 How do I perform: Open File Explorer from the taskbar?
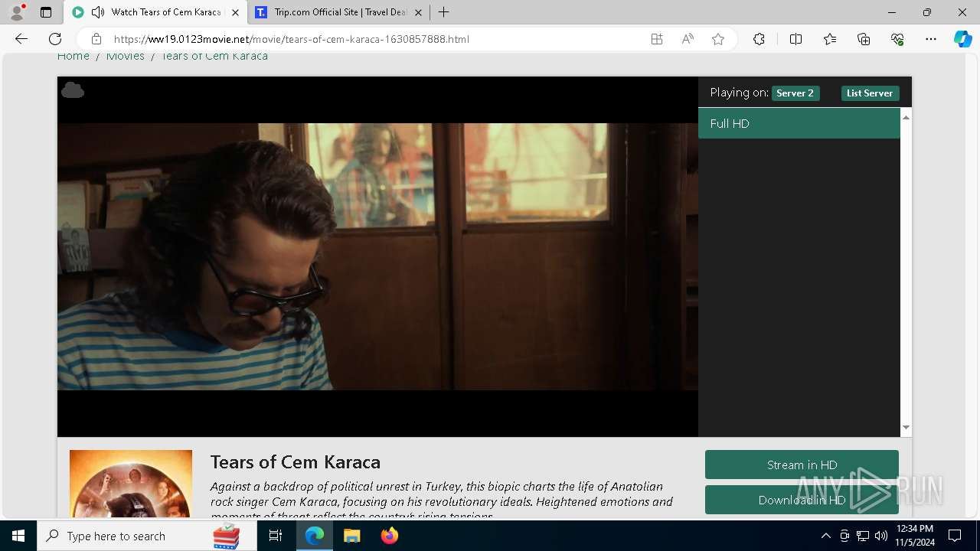[x=352, y=536]
